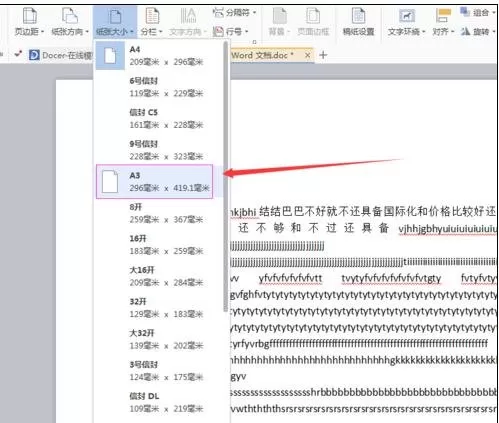Open 稿纸设置 manuscript paper settings
The height and width of the screenshot is (423, 499).
coord(358,22)
